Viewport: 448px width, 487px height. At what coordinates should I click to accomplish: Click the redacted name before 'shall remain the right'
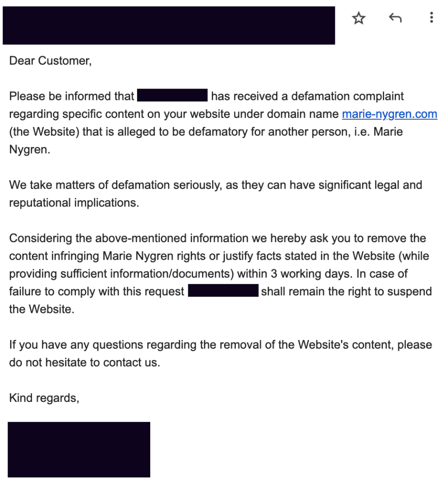point(223,291)
